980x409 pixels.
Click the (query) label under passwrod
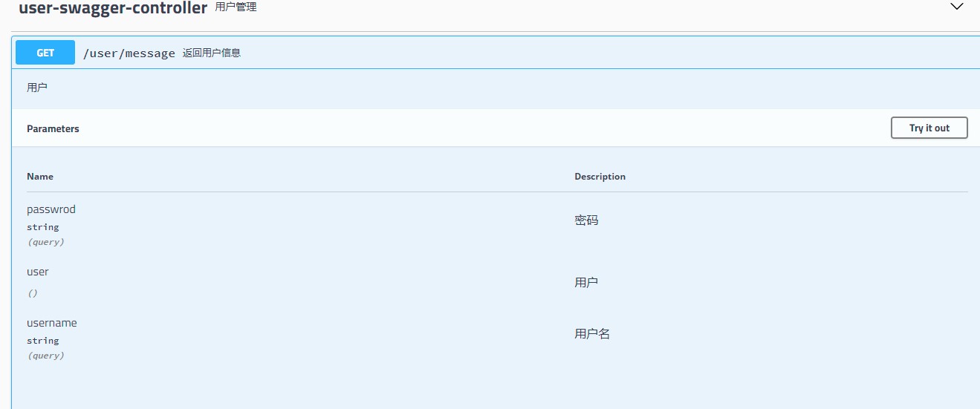(x=46, y=242)
